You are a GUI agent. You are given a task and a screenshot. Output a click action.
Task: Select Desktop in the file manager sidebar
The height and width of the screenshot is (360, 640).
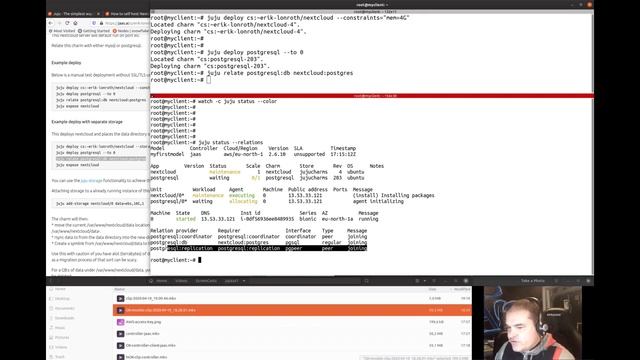62,299
